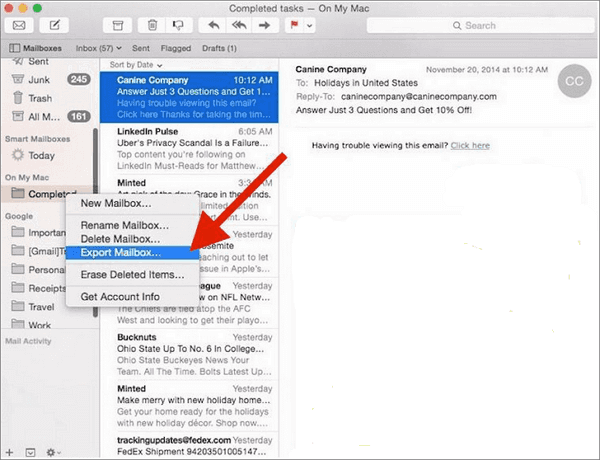
Task: Choose New Mailbox... from context menu
Action: [132, 203]
